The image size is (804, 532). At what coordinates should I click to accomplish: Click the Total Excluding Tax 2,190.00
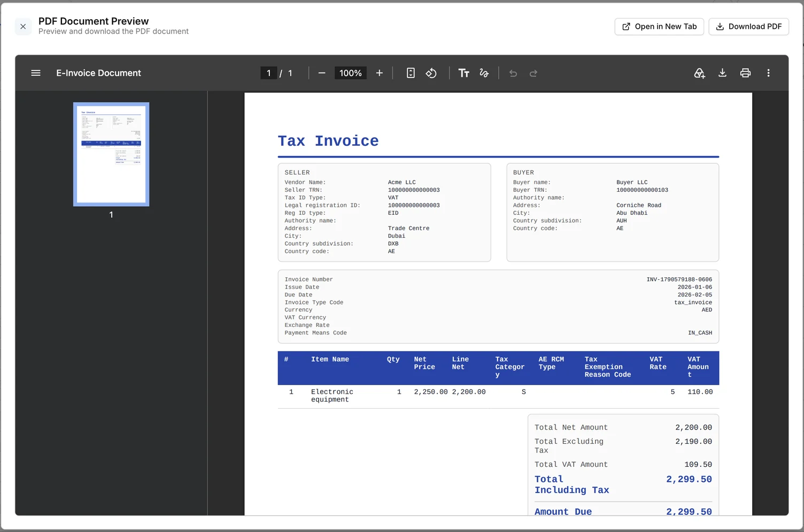click(693, 442)
